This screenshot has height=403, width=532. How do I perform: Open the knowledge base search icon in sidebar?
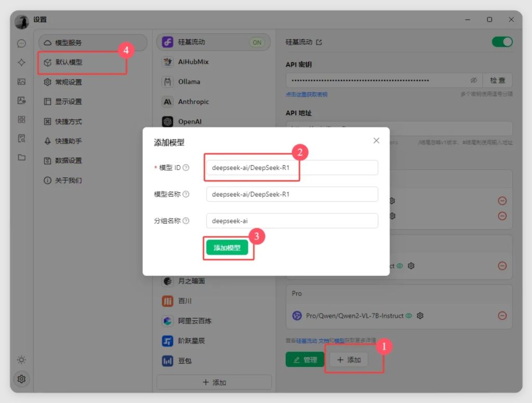pyautogui.click(x=21, y=139)
